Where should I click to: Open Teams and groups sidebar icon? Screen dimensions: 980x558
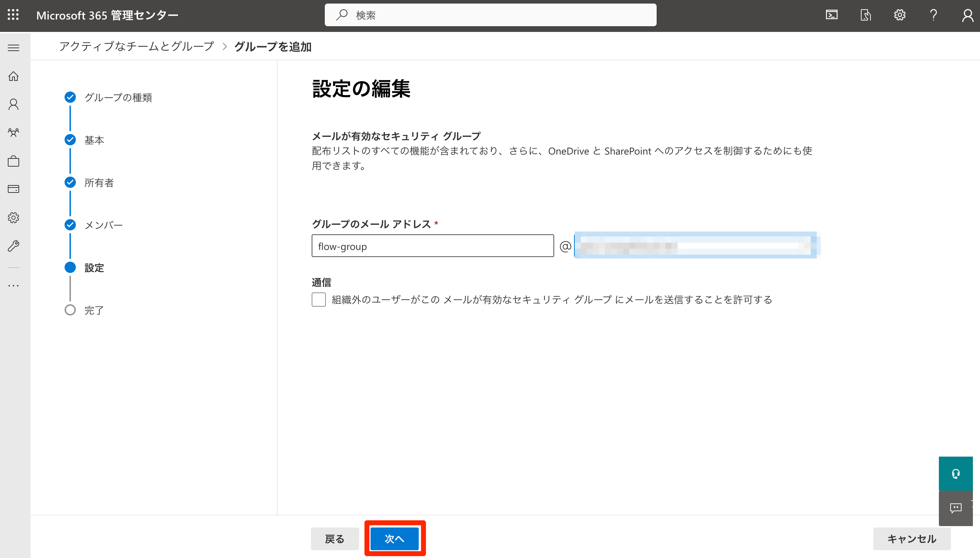coord(13,133)
